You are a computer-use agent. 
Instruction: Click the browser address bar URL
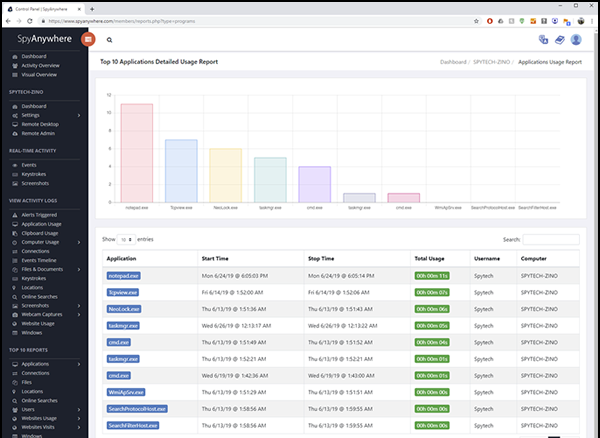[x=122, y=21]
